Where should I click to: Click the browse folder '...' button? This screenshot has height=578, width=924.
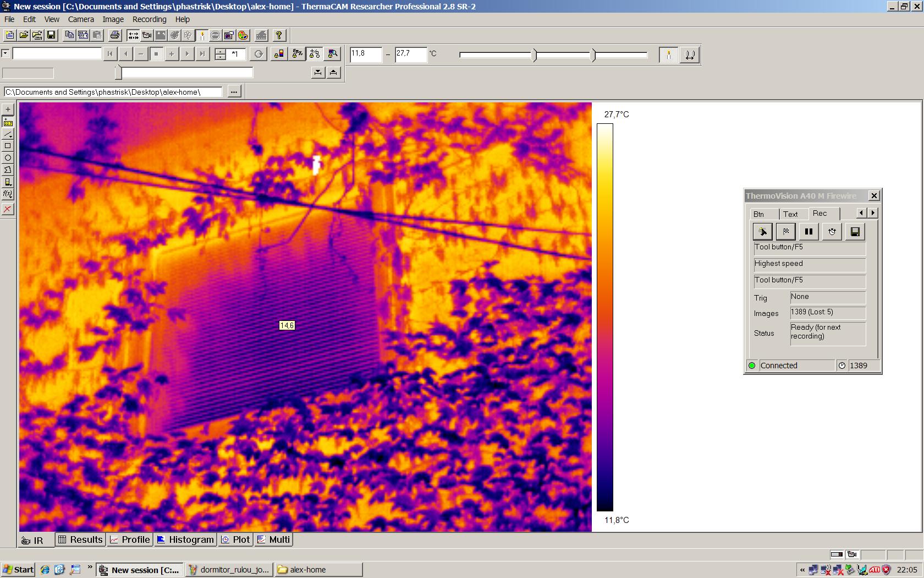click(234, 92)
